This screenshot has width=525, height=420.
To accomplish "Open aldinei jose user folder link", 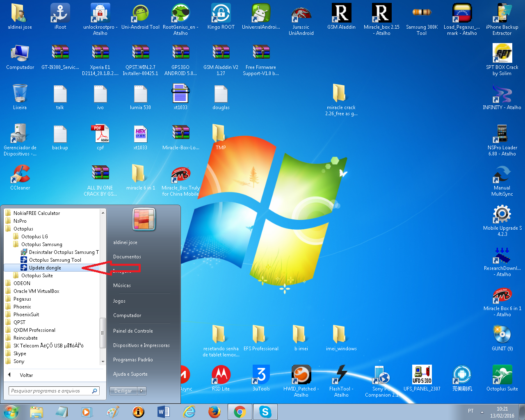I will pos(126,242).
